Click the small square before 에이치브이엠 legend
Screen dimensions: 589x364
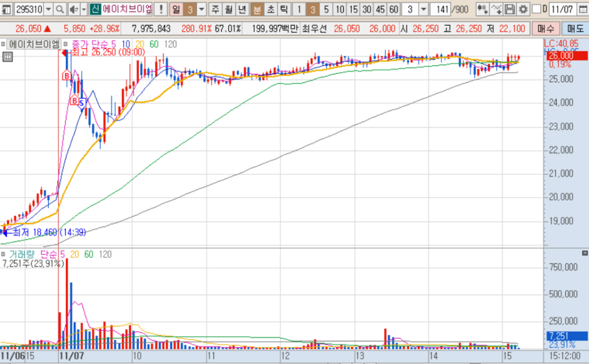point(3,45)
